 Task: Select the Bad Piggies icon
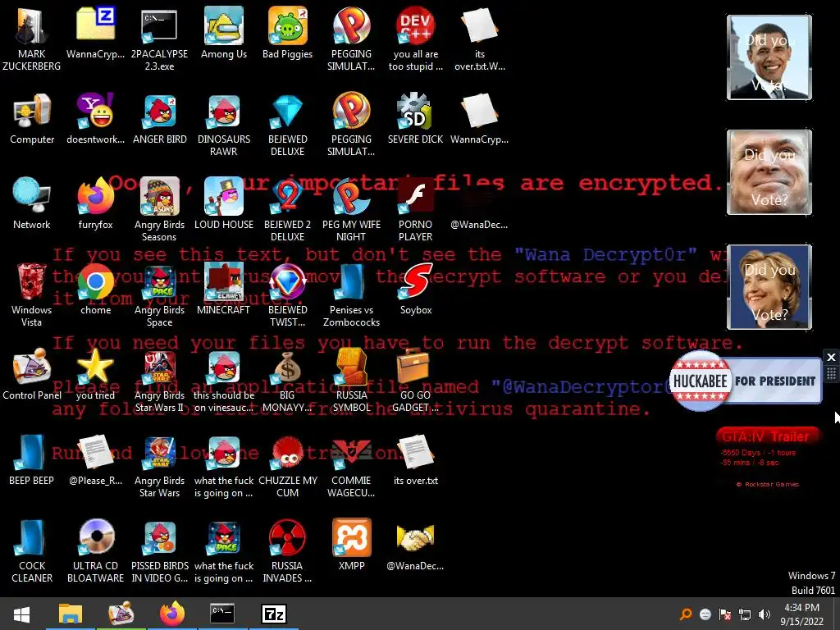[x=287, y=33]
